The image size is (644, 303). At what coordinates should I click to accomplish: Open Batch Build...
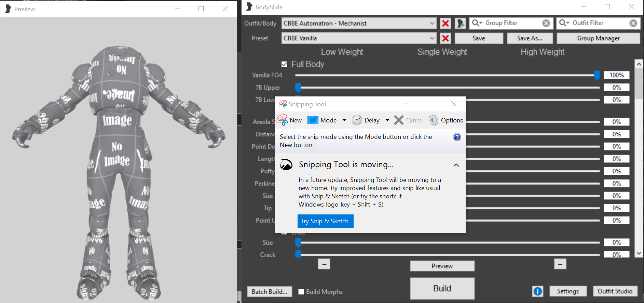(x=270, y=292)
